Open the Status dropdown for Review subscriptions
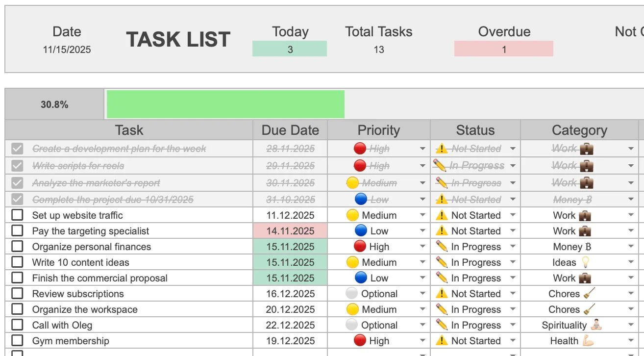 [x=513, y=293]
